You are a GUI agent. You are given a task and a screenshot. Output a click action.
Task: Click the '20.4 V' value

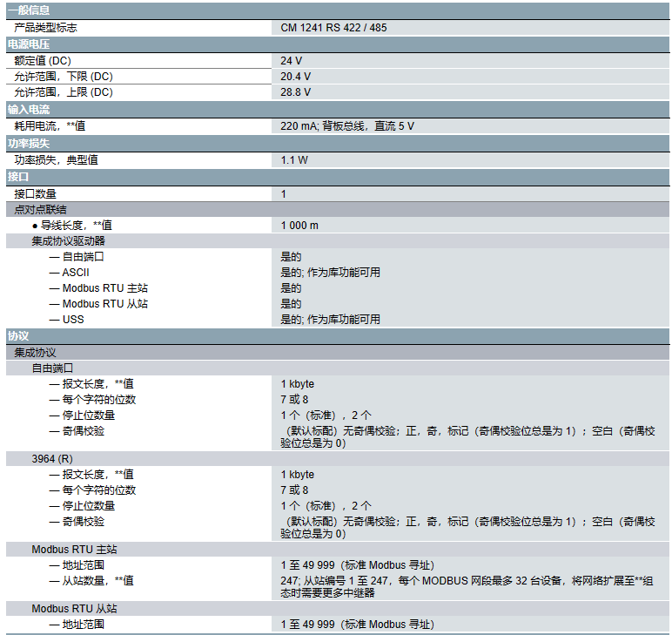pyautogui.click(x=295, y=77)
